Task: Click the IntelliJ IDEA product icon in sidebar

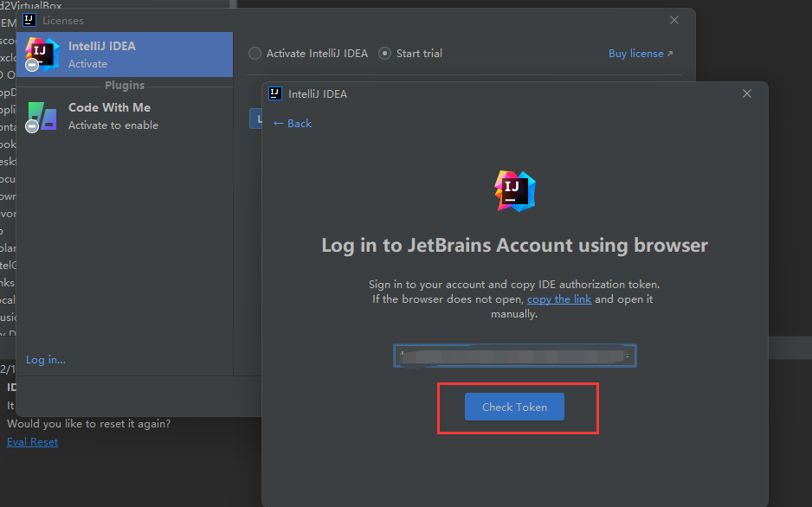Action: pyautogui.click(x=42, y=54)
